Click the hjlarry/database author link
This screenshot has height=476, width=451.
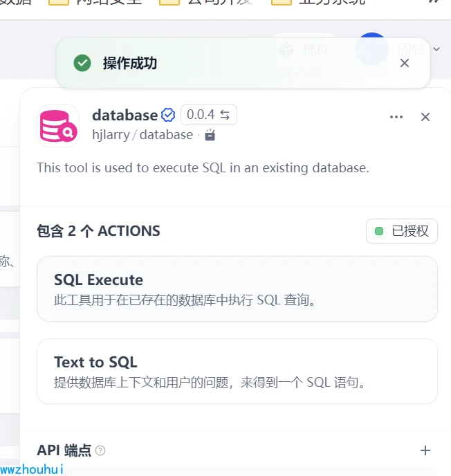click(x=142, y=135)
